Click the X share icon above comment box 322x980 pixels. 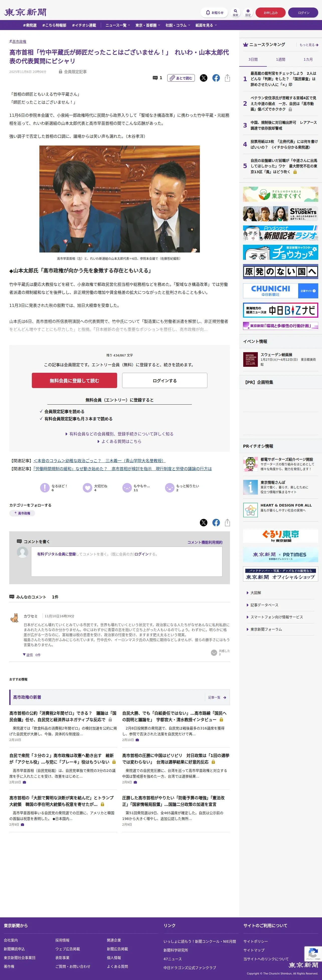204,523
